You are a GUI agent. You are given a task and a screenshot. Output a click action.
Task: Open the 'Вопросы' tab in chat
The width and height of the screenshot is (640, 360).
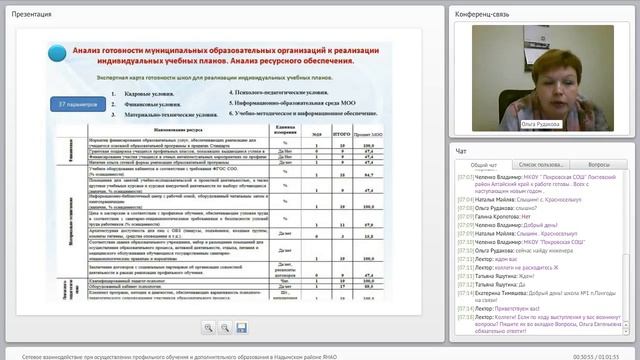(599, 164)
